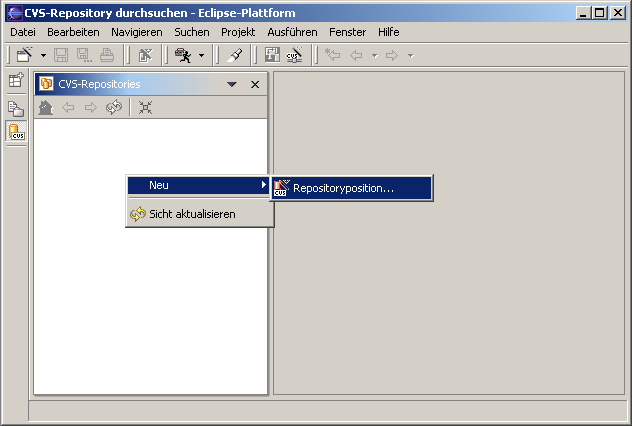Viewport: 632px width, 426px height.
Task: Open the Suchen menu
Action: 192,32
